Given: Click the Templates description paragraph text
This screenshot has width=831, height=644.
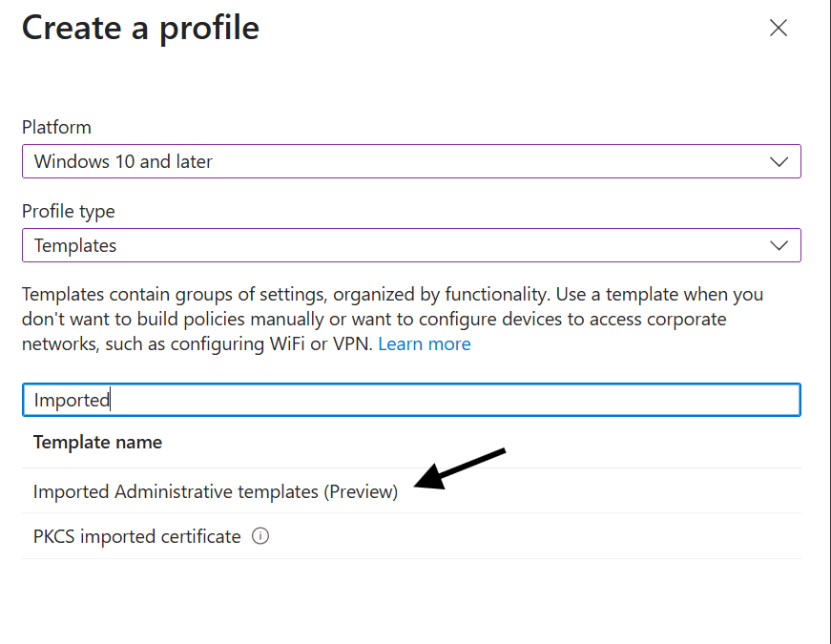Looking at the screenshot, I should [x=392, y=319].
